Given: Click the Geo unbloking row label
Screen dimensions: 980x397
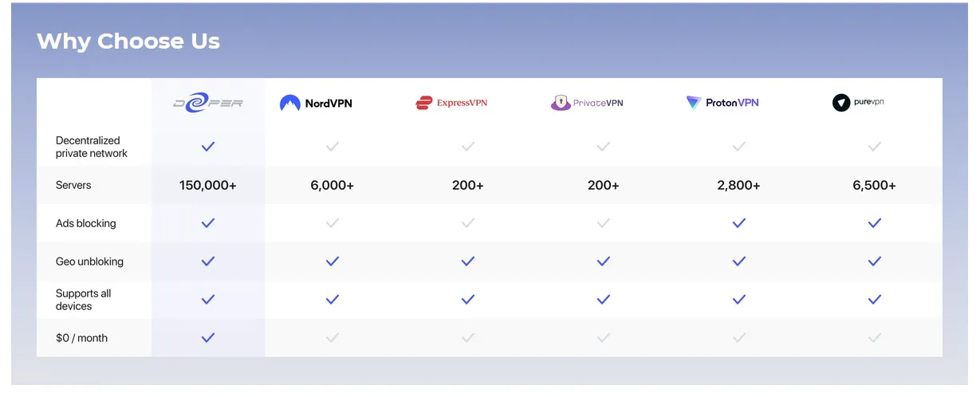Looking at the screenshot, I should point(89,261).
